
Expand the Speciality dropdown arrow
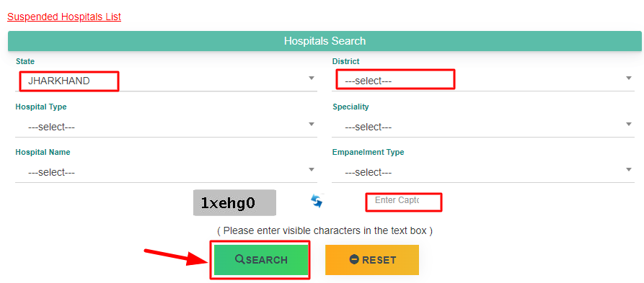(x=628, y=124)
